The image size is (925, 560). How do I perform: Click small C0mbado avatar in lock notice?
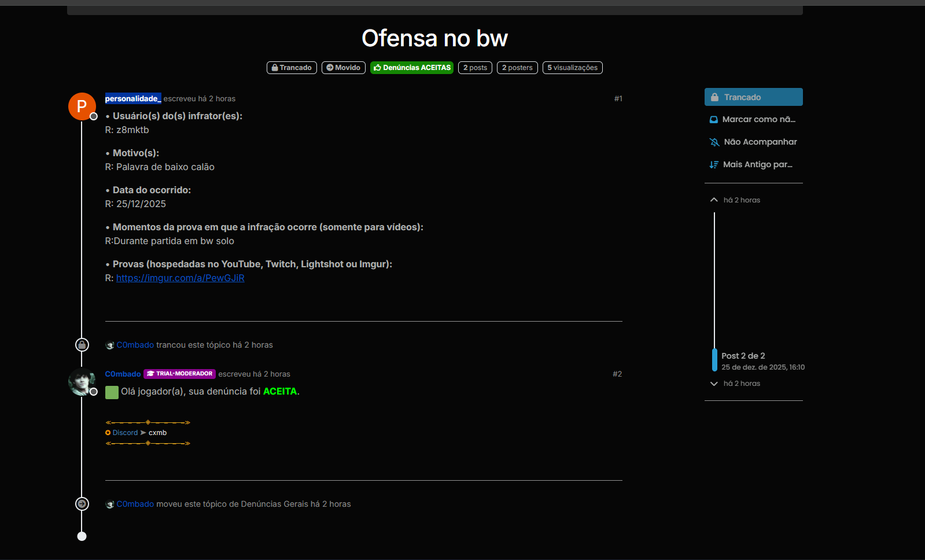(110, 345)
